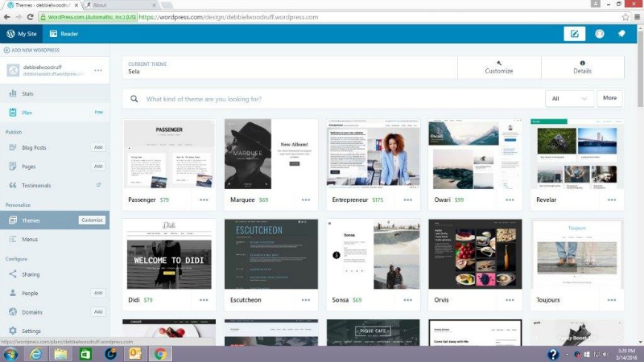Open the debbielwoodruff site options ellipsis
The height and width of the screenshot is (362, 644).
[97, 70]
